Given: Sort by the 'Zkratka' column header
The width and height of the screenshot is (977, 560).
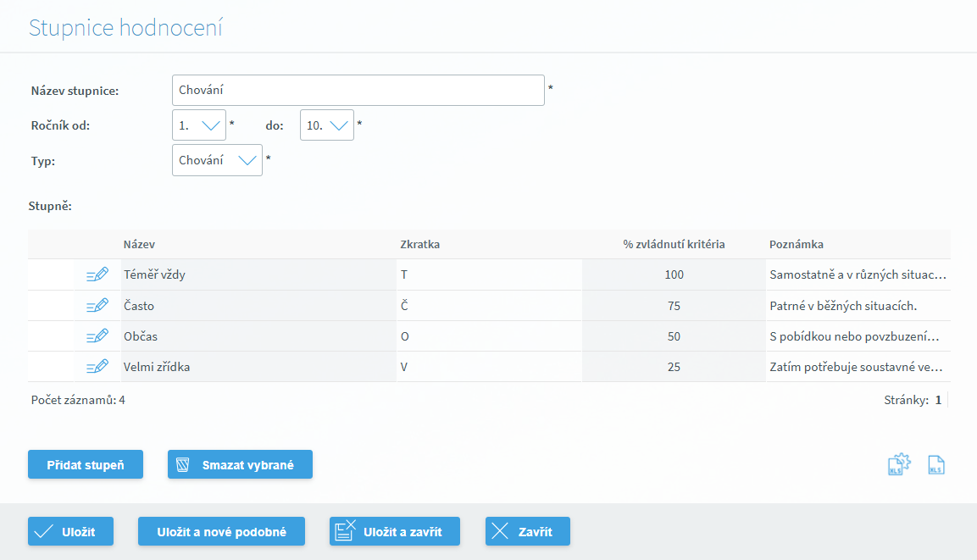Looking at the screenshot, I should (419, 244).
